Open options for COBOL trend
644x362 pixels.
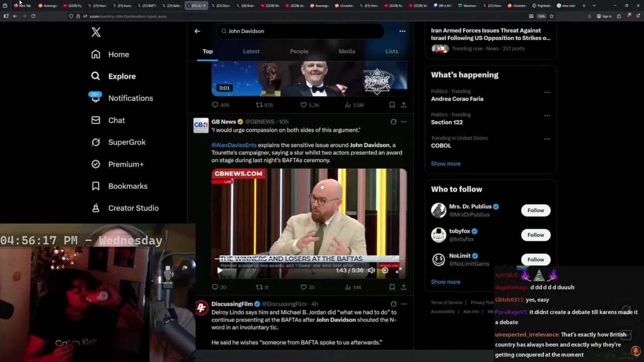(x=547, y=139)
